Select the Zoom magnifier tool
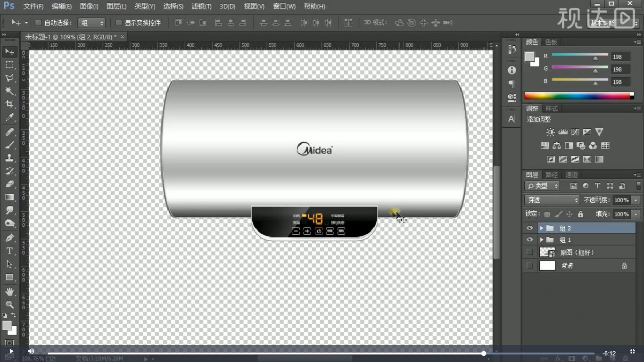This screenshot has width=644, height=362. [x=9, y=304]
